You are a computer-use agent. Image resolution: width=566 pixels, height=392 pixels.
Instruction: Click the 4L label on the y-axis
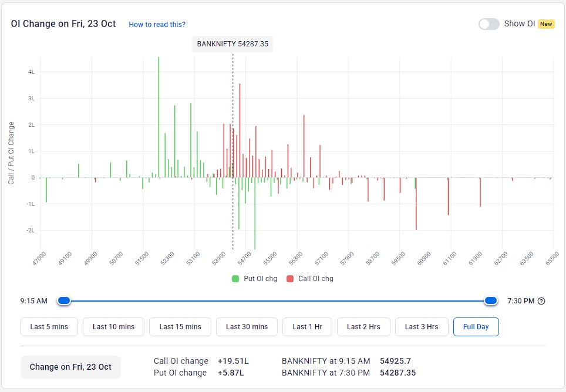point(31,72)
